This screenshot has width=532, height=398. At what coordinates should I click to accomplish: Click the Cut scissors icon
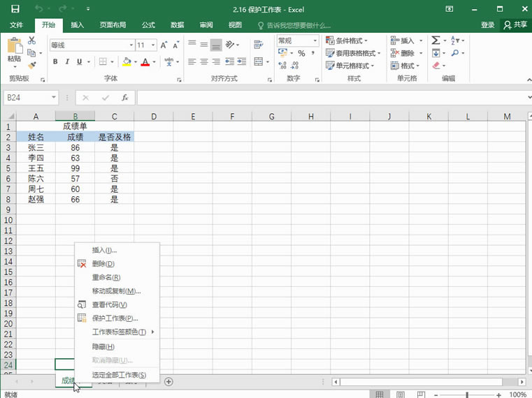coord(32,40)
